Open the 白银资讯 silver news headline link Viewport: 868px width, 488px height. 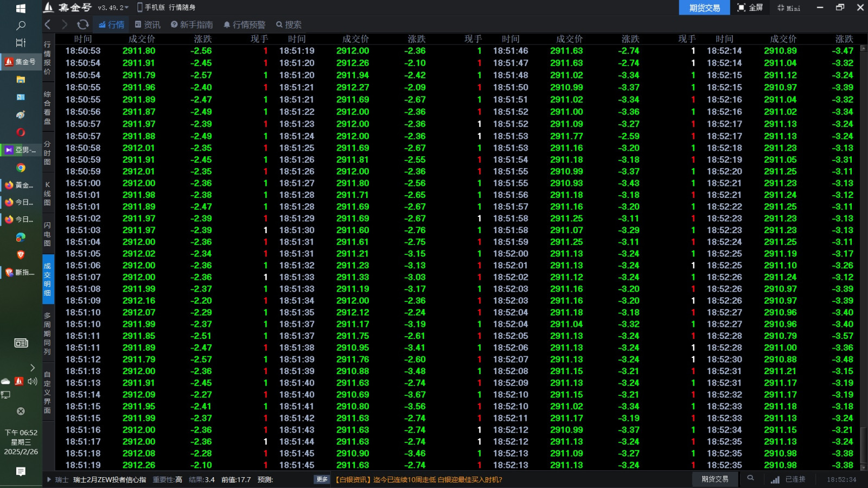click(x=419, y=479)
